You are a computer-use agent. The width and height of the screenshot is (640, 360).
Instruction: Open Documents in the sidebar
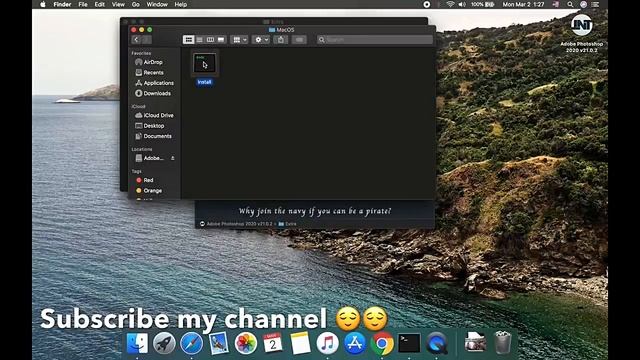tap(154, 136)
